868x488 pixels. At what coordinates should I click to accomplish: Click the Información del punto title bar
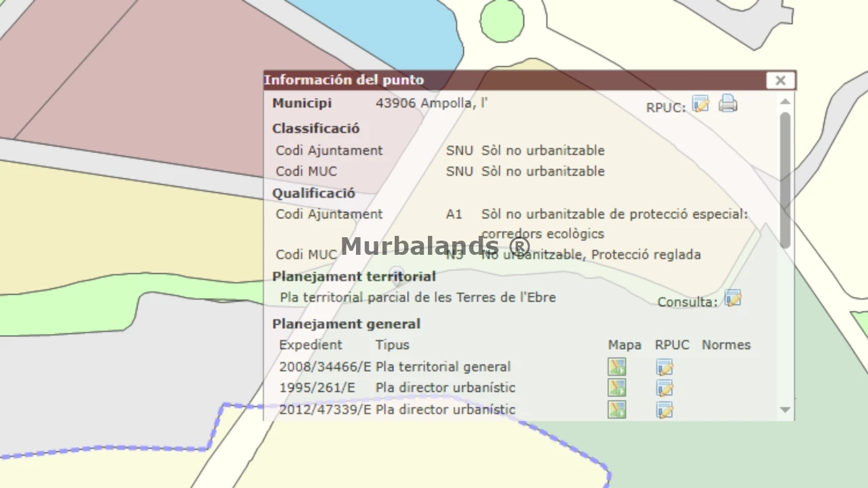point(509,80)
